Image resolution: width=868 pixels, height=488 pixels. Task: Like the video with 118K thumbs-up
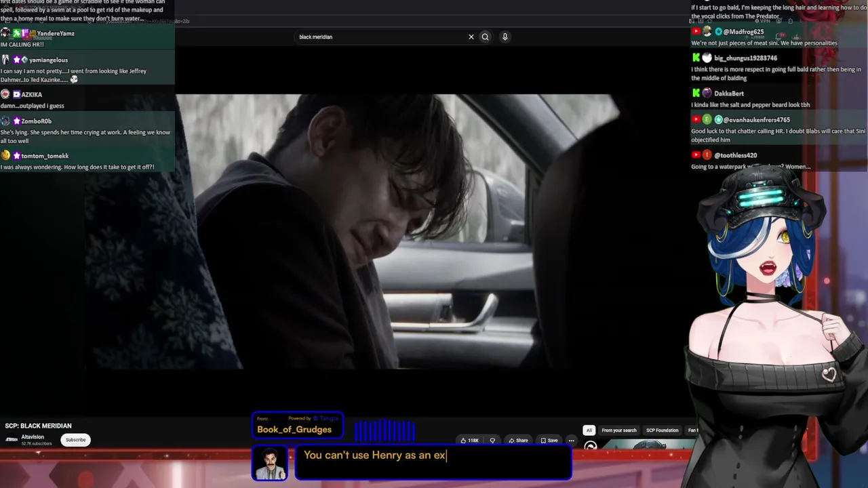(x=469, y=441)
